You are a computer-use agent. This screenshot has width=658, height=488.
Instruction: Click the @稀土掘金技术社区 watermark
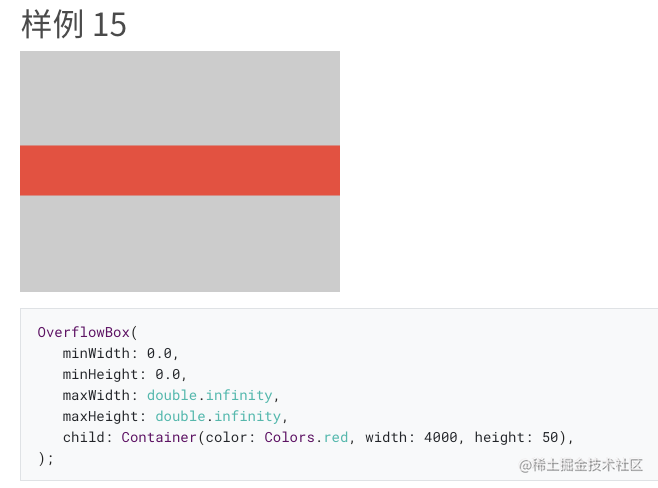581,465
